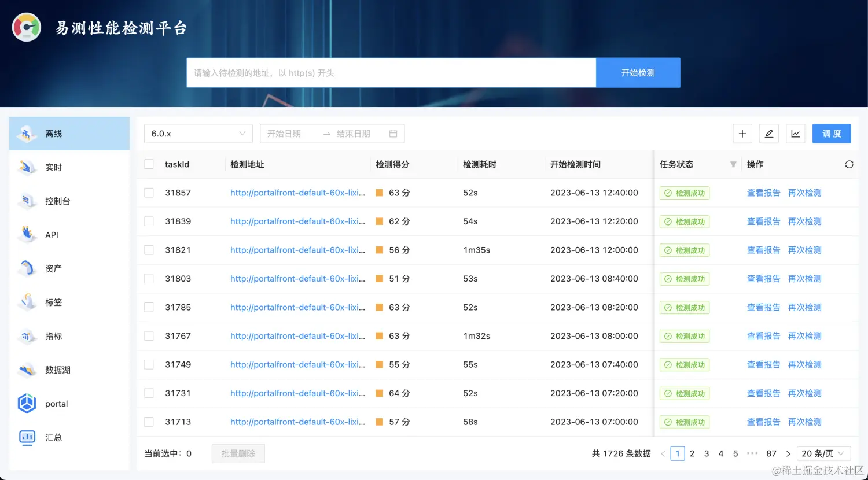Focus the URL input for 待检测的地址
Image resolution: width=868 pixels, height=480 pixels.
click(x=391, y=73)
